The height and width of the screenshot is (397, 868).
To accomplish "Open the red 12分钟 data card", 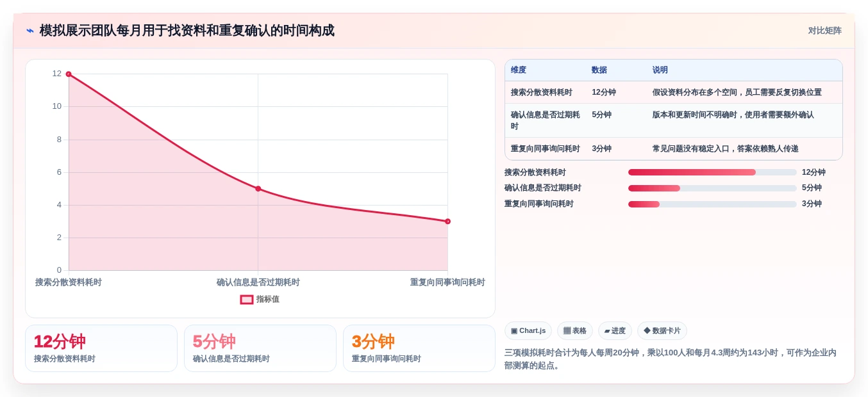I will coord(101,348).
